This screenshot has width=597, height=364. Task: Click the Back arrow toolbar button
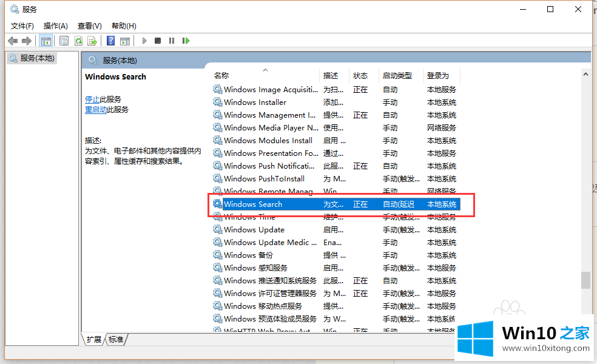click(x=13, y=41)
